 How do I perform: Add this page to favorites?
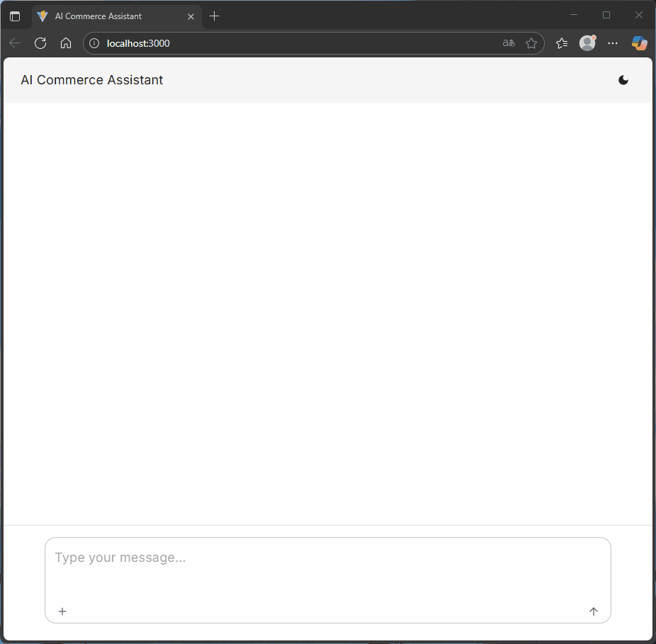pos(531,43)
